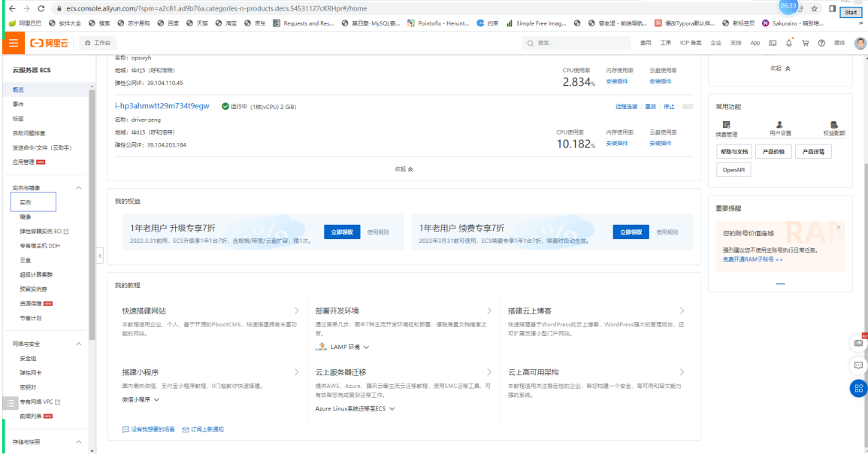The width and height of the screenshot is (868, 461).
Task: Click OpenAPI button
Action: tap(733, 170)
